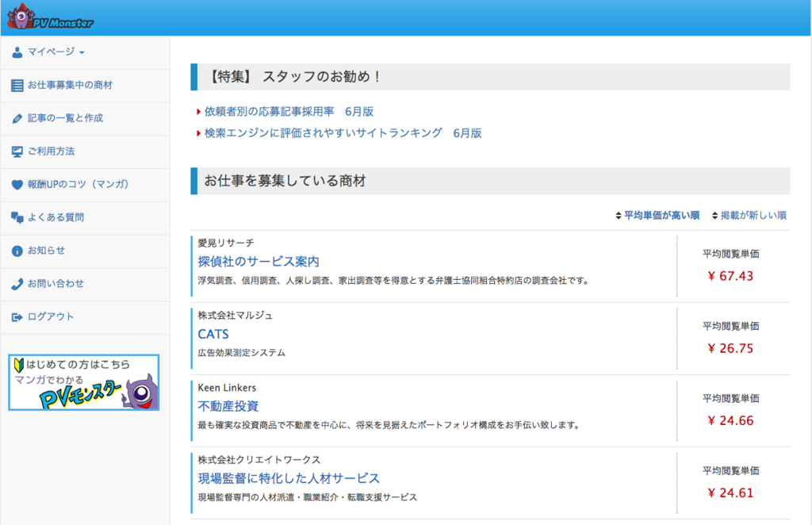Click the heart icon beside 報酬UPのコツ
This screenshot has width=812, height=525.
coord(17,185)
